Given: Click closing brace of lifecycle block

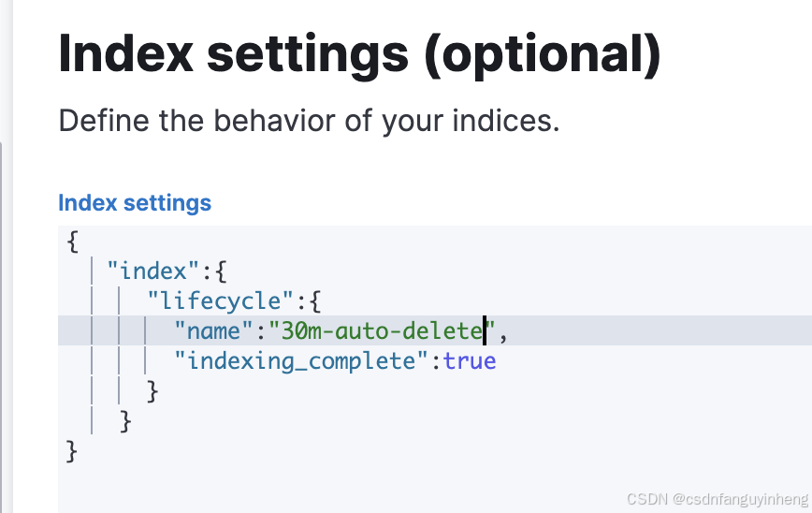Looking at the screenshot, I should coord(152,391).
